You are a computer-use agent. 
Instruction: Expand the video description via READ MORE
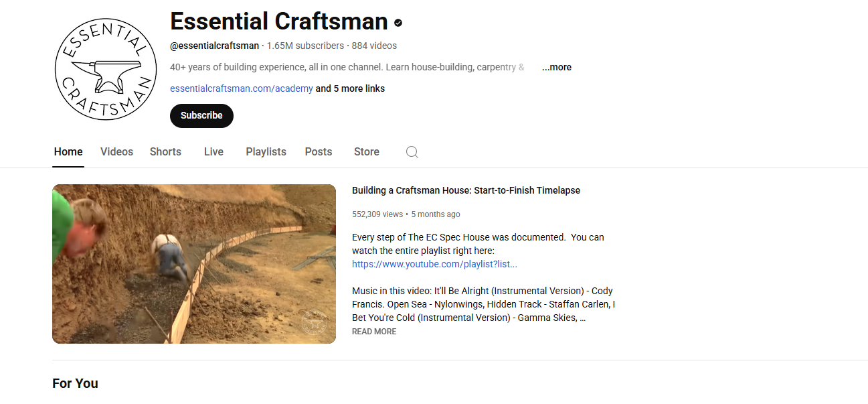(373, 331)
